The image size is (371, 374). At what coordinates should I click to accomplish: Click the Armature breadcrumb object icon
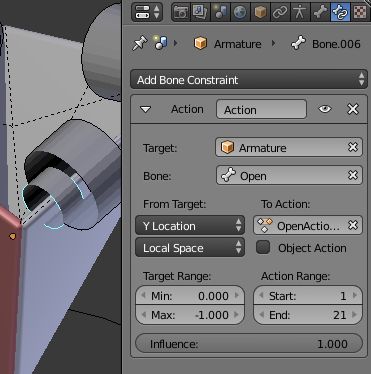(x=200, y=43)
